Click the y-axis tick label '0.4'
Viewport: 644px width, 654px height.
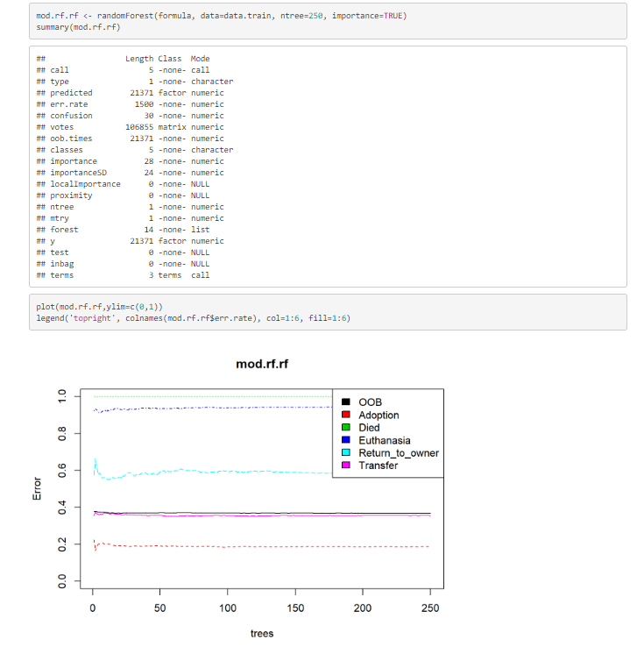(x=61, y=508)
